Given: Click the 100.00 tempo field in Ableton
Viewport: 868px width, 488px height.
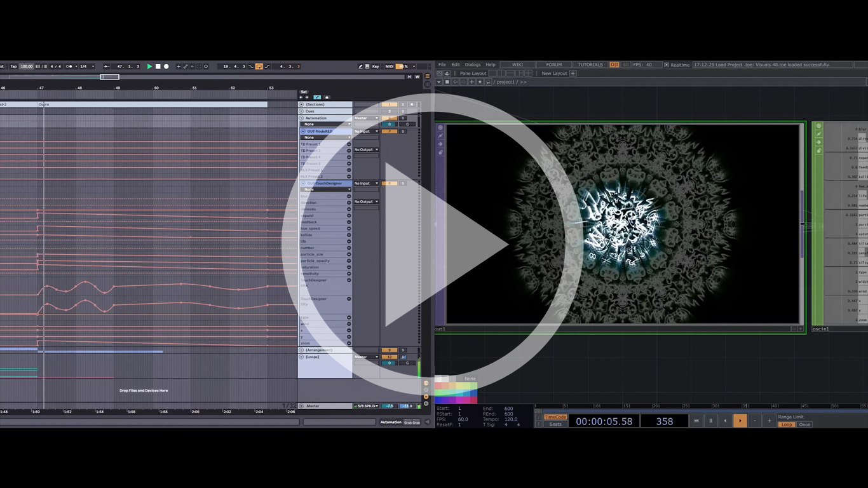Looking at the screenshot, I should tap(26, 66).
